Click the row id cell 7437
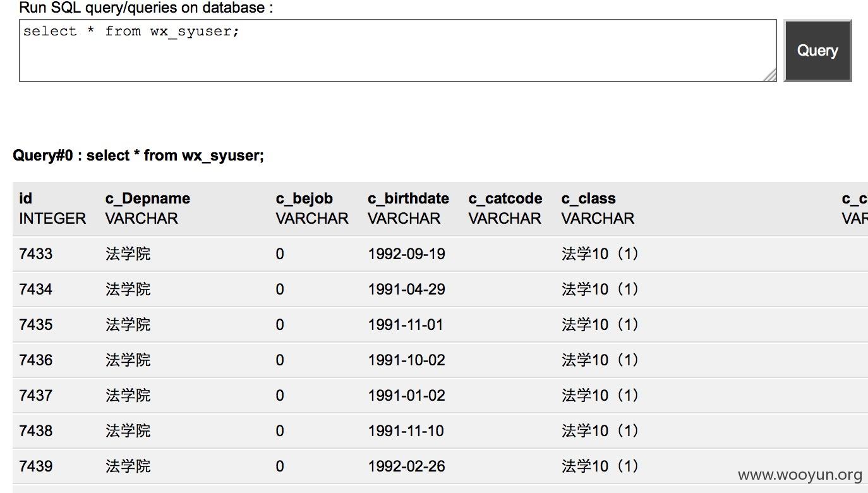 pyautogui.click(x=36, y=396)
